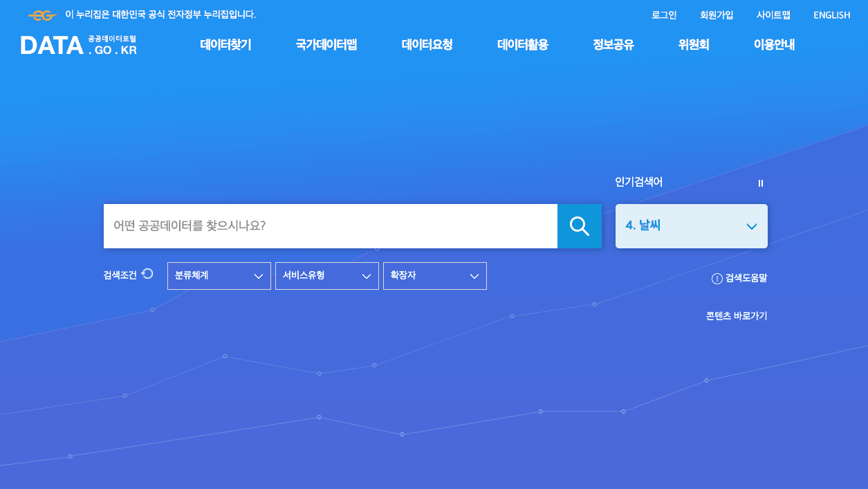Go to 로그인 page
The height and width of the screenshot is (489, 868).
point(664,15)
